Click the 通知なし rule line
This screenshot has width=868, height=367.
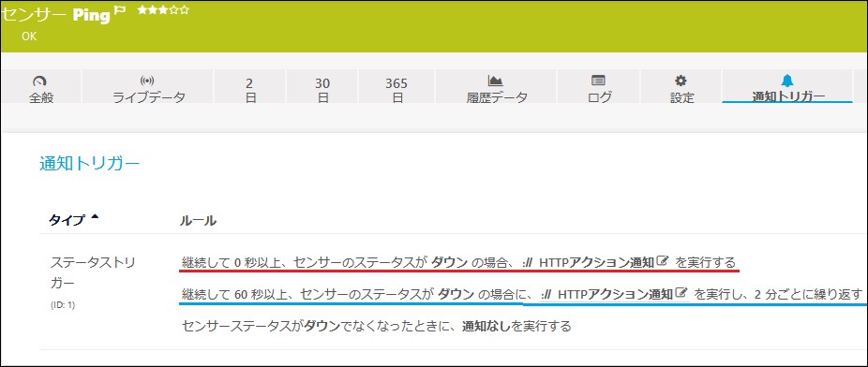(x=377, y=326)
